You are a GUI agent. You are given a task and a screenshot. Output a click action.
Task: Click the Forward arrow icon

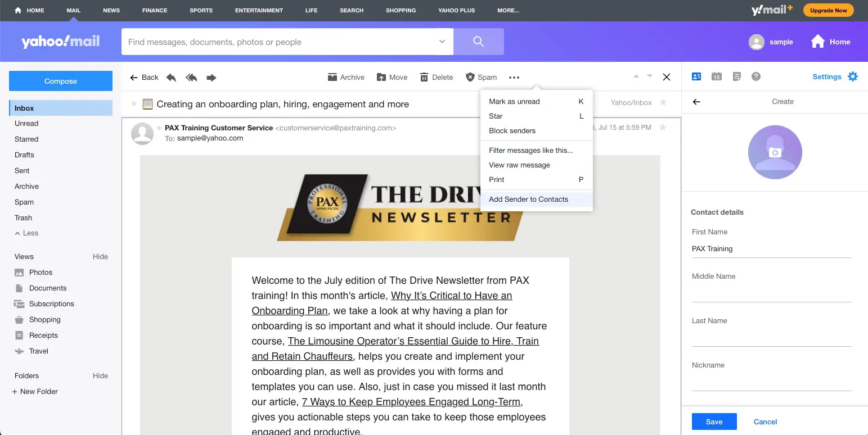pyautogui.click(x=212, y=78)
